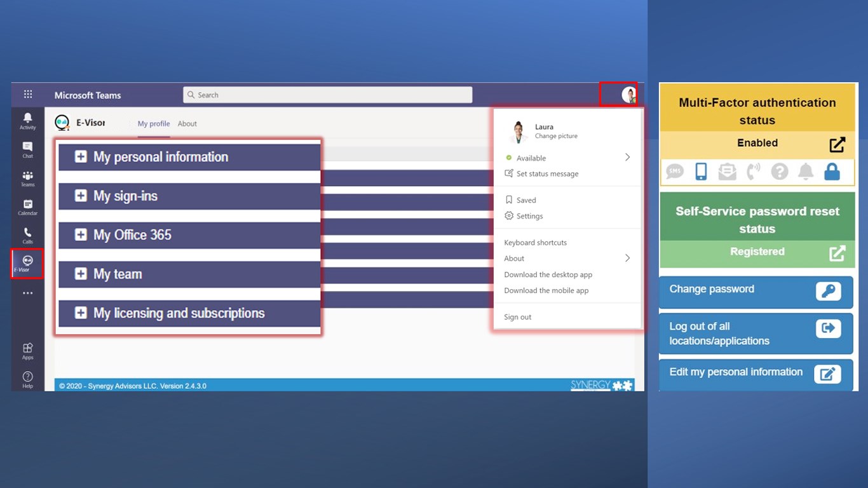Screen dimensions: 868x488
Task: Choose Download the desktop app
Action: [x=548, y=274]
